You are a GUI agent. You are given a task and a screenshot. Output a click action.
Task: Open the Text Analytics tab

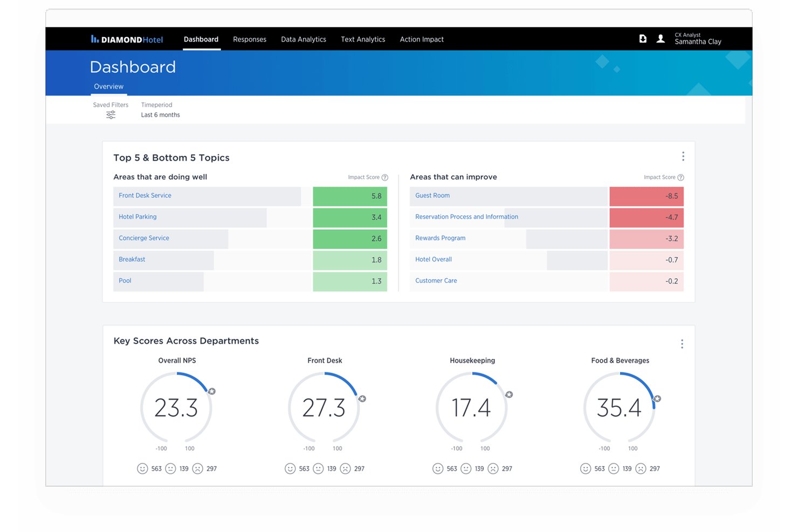pyautogui.click(x=363, y=39)
